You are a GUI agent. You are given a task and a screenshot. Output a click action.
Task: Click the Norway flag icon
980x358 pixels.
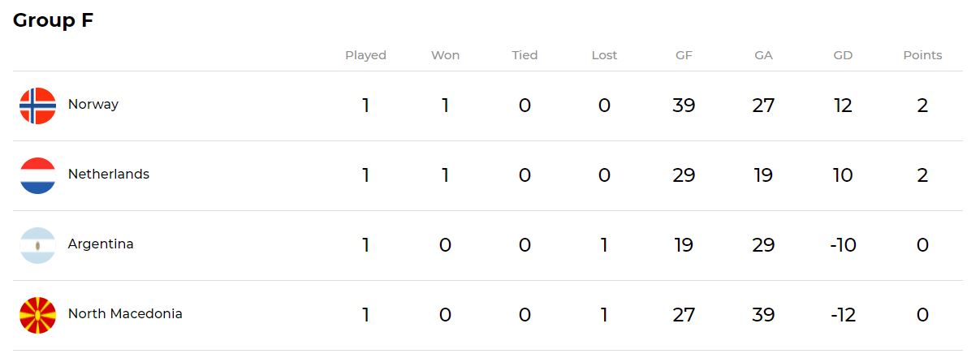(37, 106)
